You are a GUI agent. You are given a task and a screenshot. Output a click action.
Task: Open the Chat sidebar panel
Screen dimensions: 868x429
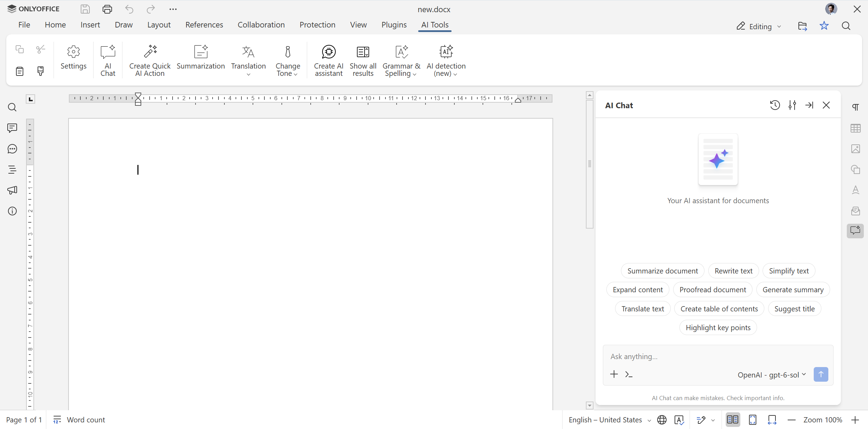tap(12, 149)
